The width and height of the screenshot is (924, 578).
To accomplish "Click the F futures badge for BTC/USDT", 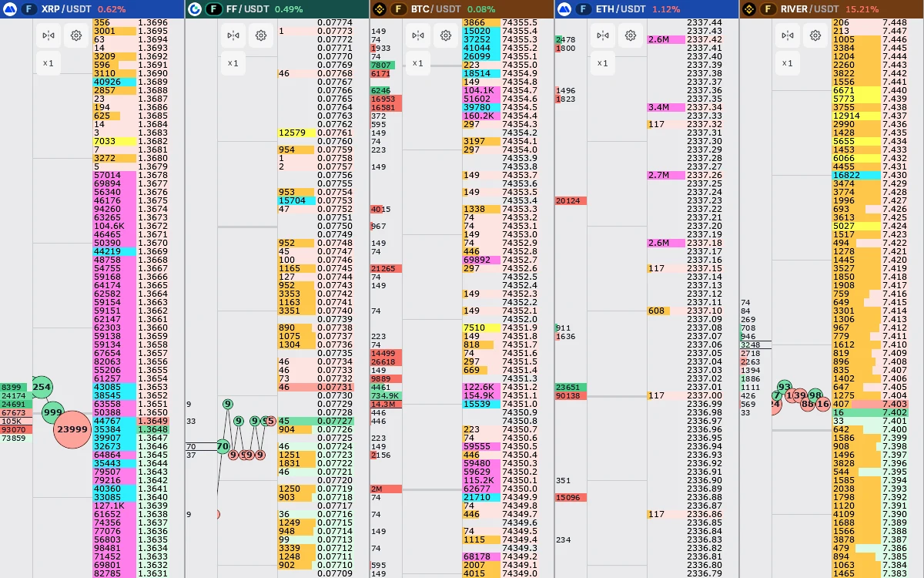I will pos(398,9).
